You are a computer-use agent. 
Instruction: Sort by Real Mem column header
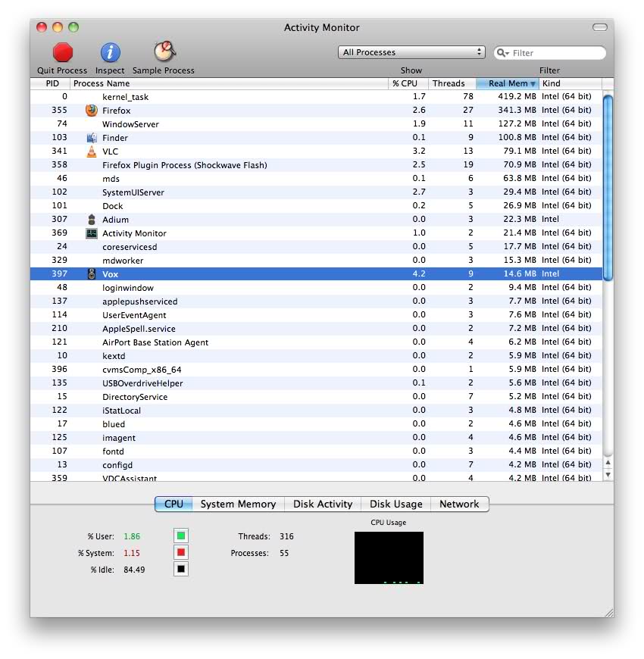point(508,83)
